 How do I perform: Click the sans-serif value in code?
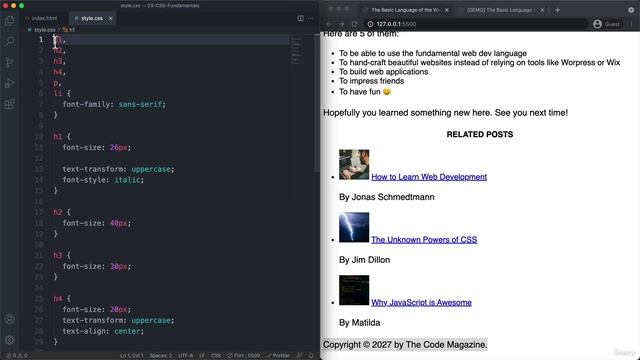pyautogui.click(x=140, y=104)
